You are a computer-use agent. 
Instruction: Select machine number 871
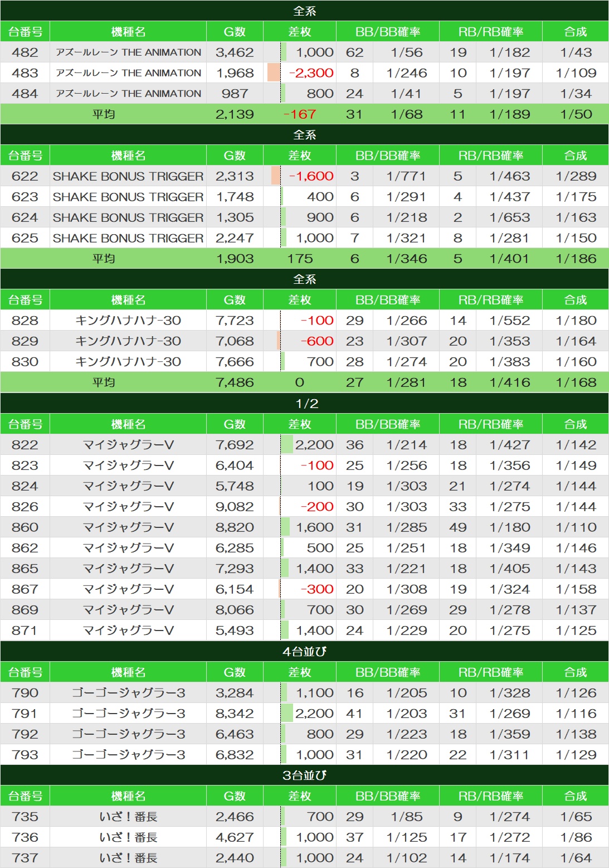(x=25, y=631)
